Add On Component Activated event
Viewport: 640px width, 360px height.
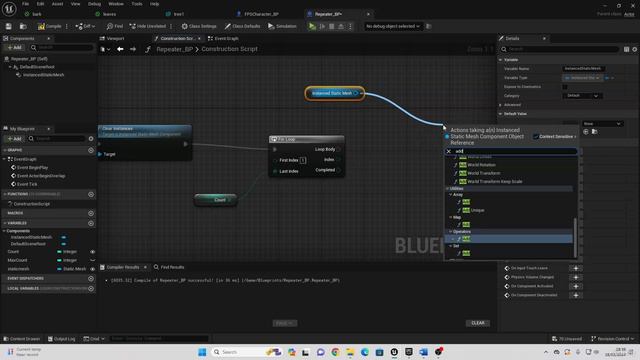(576, 286)
